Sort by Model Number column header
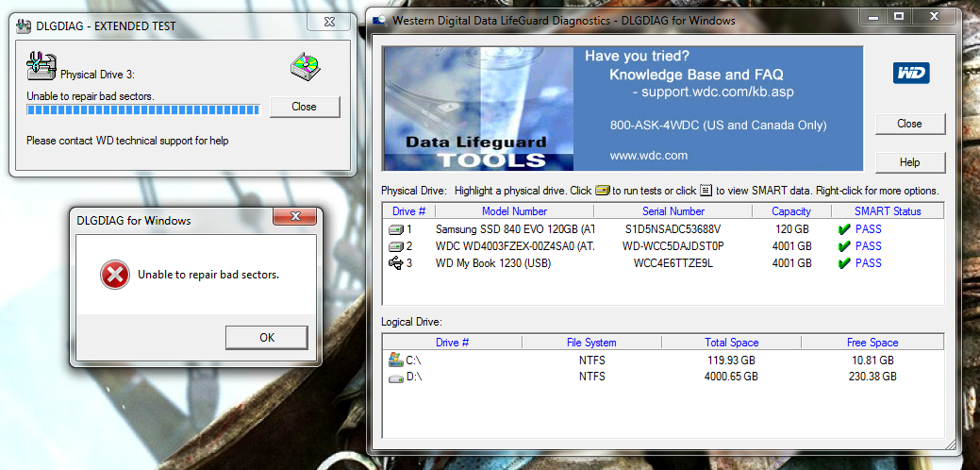The height and width of the screenshot is (470, 980). 514,211
